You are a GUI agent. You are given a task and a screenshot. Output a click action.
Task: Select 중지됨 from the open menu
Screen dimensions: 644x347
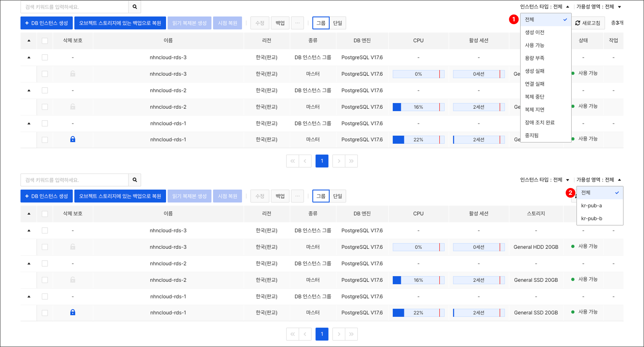tap(546, 135)
